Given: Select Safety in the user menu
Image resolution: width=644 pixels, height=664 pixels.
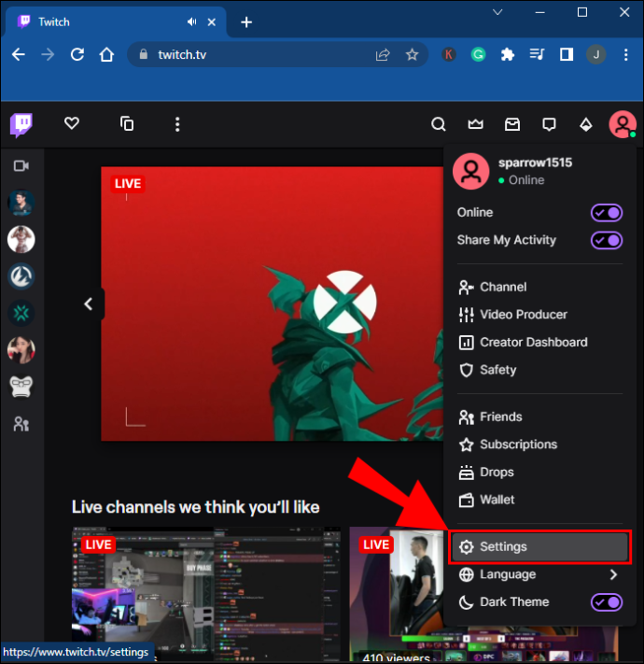Looking at the screenshot, I should pos(539,370).
